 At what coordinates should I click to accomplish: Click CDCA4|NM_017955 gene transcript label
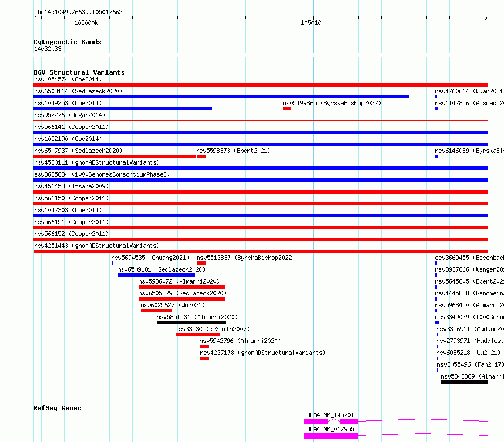pyautogui.click(x=328, y=429)
